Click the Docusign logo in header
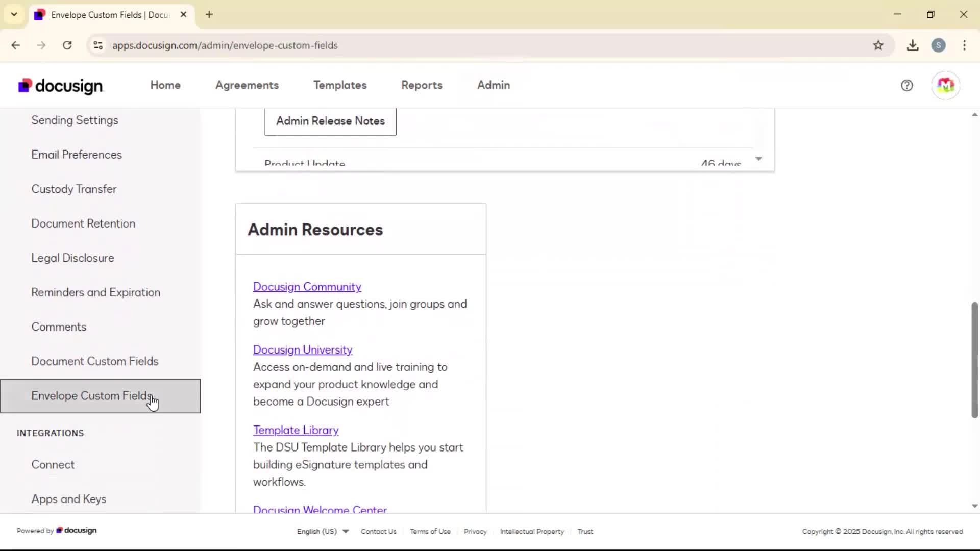 61,86
